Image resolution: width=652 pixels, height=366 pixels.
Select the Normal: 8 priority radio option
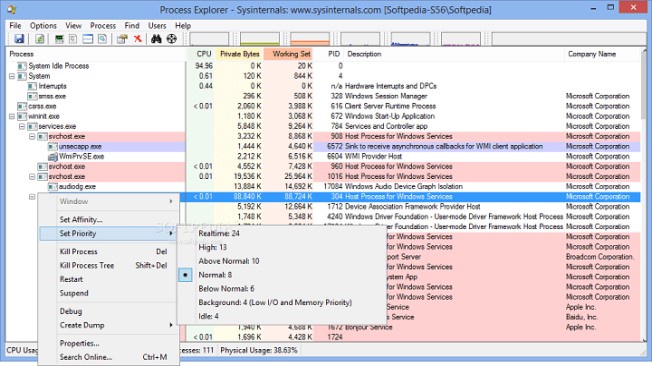(x=215, y=275)
